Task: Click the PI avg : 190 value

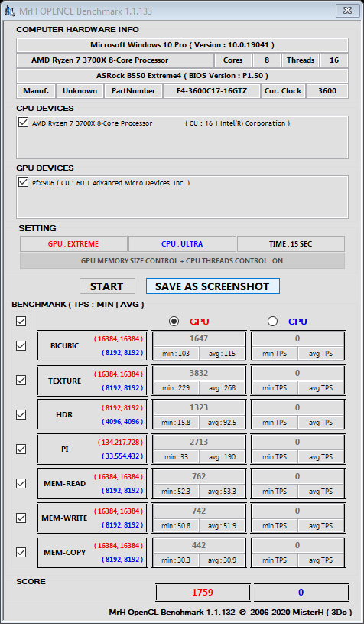Action: [x=222, y=456]
